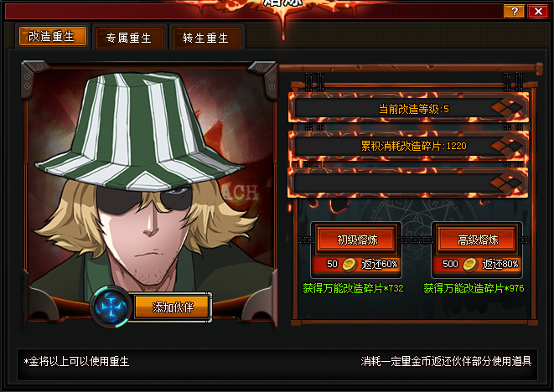Select the 转生重生 tab
This screenshot has height=392, width=554.
coord(206,38)
